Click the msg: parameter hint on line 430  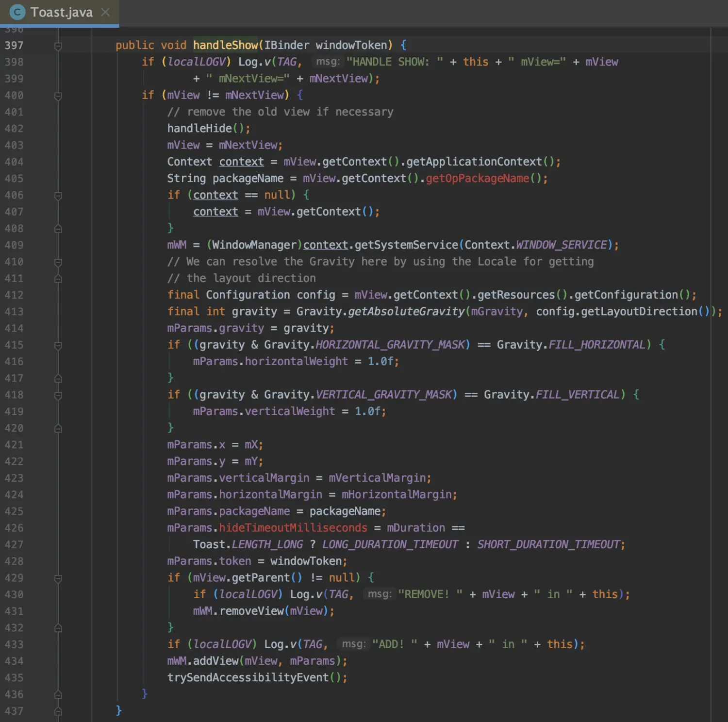(380, 594)
